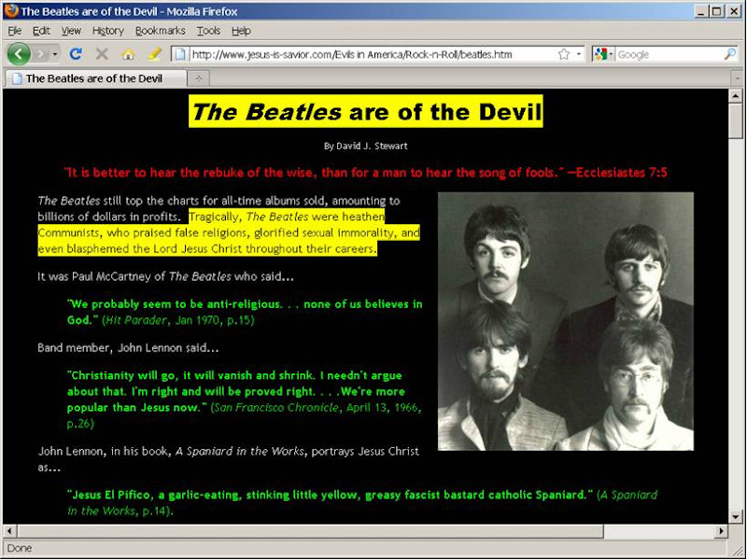Click the green Back navigation arrow
The width and height of the screenshot is (747, 560).
(x=19, y=54)
